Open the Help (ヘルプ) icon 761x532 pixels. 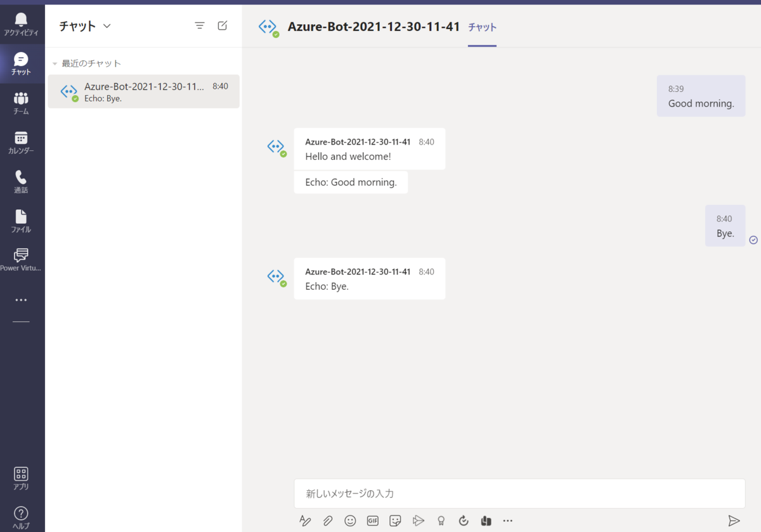pos(21,517)
